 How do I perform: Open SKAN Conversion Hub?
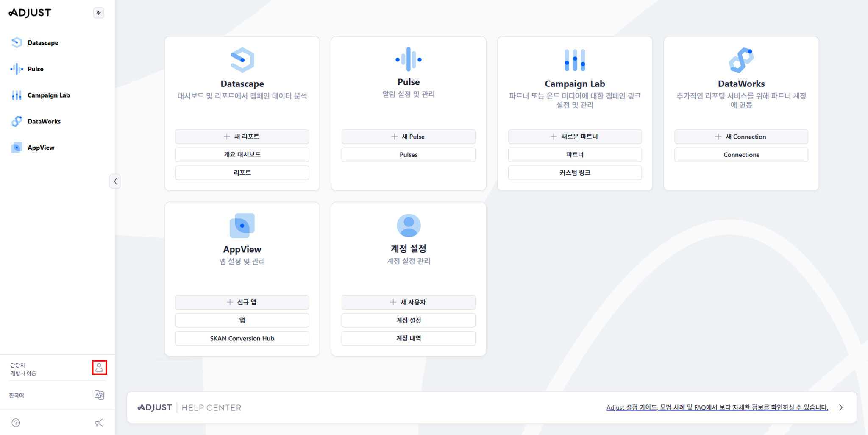tap(242, 338)
